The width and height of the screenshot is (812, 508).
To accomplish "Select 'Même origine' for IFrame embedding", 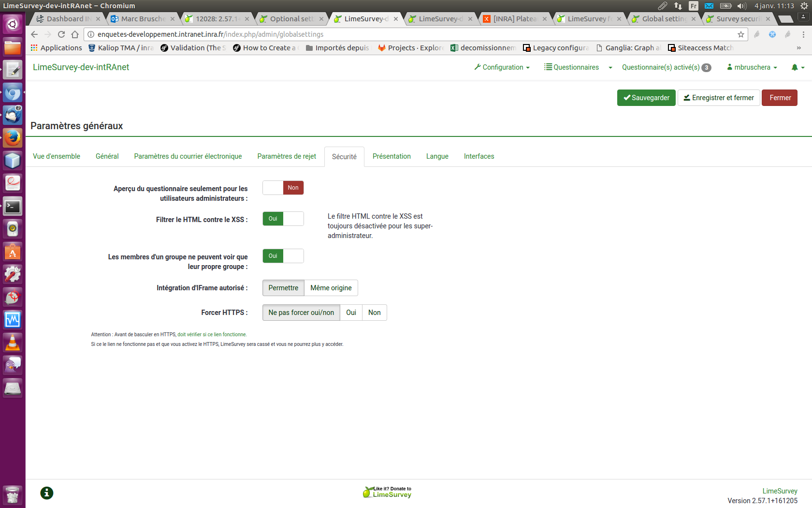I will 331,288.
